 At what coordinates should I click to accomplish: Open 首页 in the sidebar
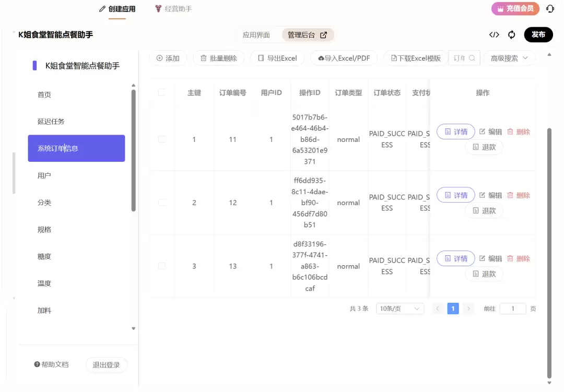76,94
